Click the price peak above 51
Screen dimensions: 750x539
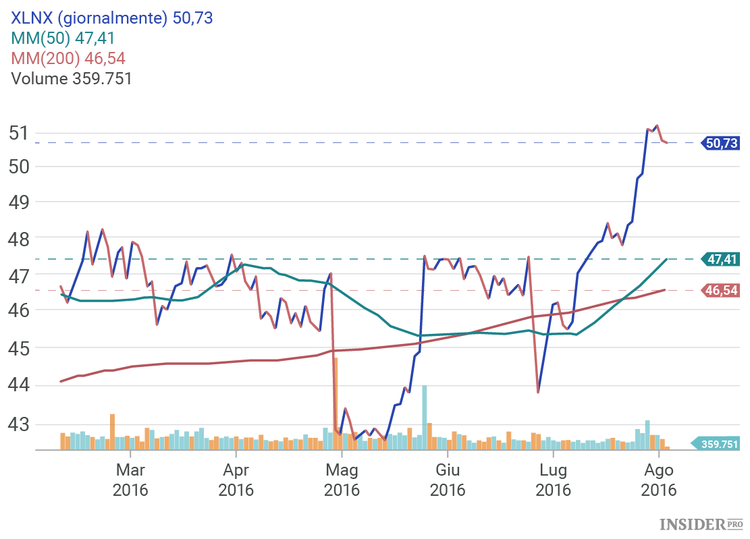point(657,127)
